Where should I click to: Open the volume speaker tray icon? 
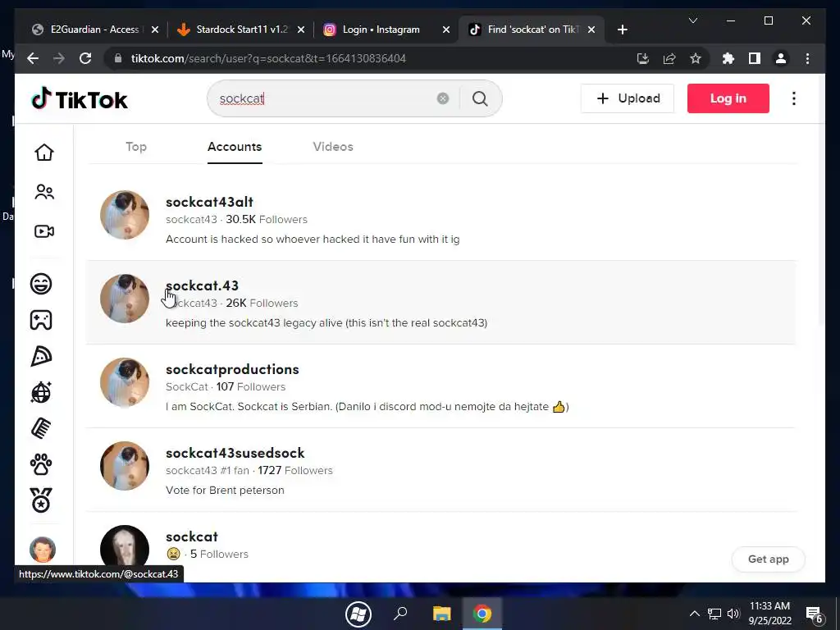click(733, 614)
